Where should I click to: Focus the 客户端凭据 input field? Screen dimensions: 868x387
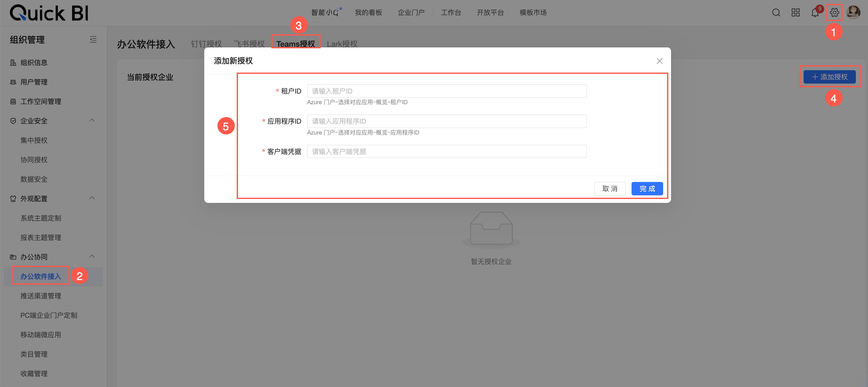coord(446,152)
